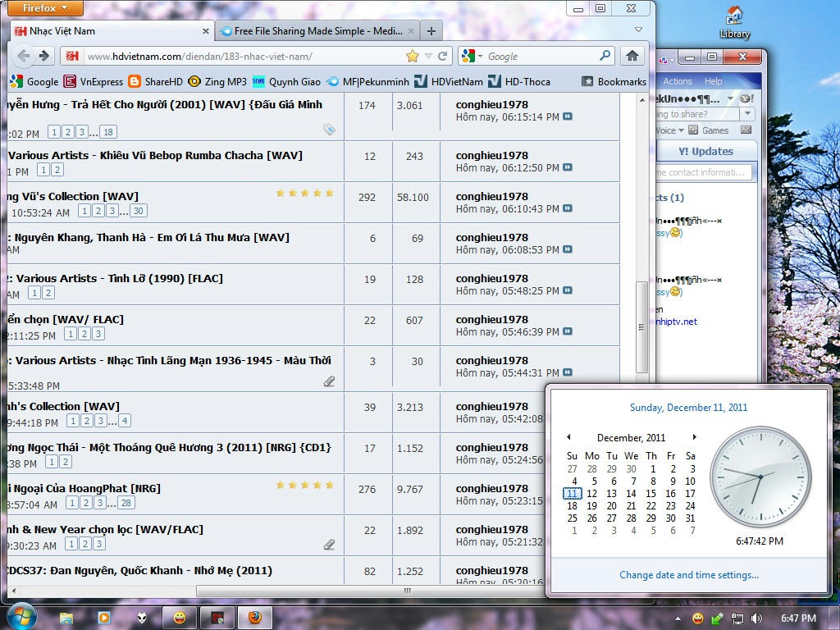Select December 25 in the calendar
Viewport: 840px width, 630px height.
click(x=572, y=518)
